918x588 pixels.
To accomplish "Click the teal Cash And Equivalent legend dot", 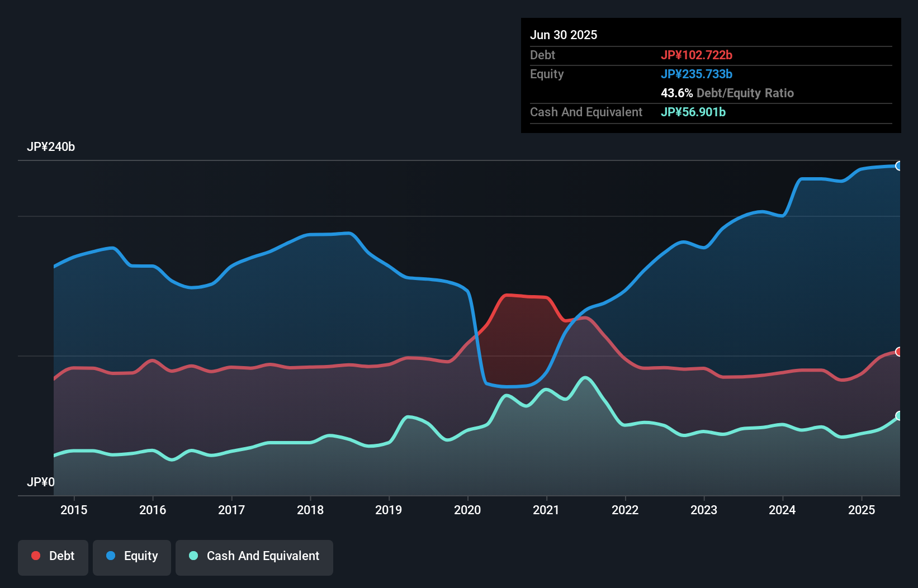I will tap(192, 556).
